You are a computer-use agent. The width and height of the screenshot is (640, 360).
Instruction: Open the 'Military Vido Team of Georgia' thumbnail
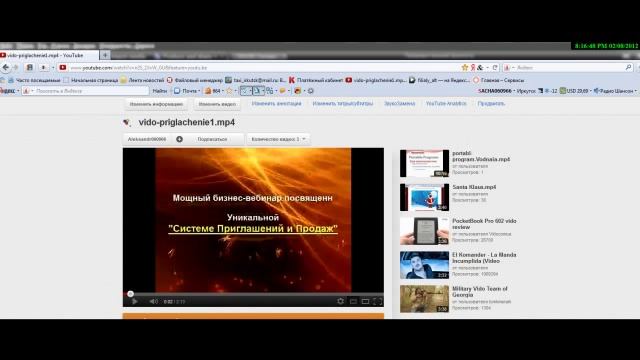424,299
